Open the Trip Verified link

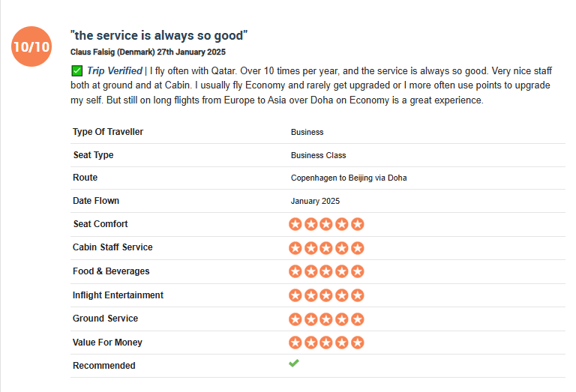(x=115, y=71)
